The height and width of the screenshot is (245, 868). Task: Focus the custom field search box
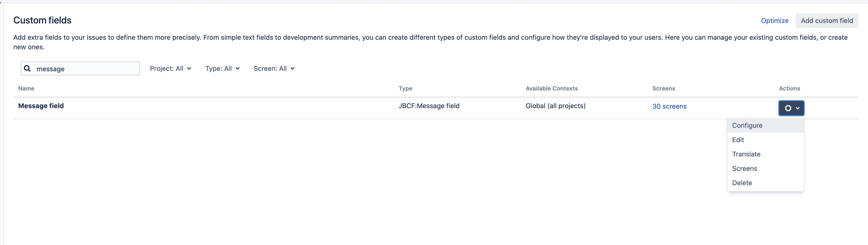(x=80, y=68)
